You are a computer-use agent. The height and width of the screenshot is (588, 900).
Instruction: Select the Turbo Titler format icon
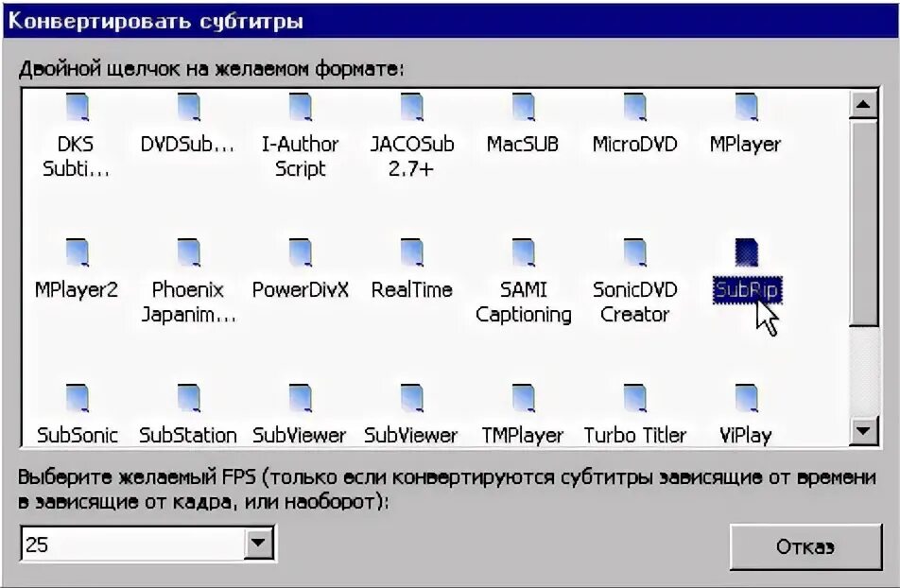pyautogui.click(x=635, y=399)
